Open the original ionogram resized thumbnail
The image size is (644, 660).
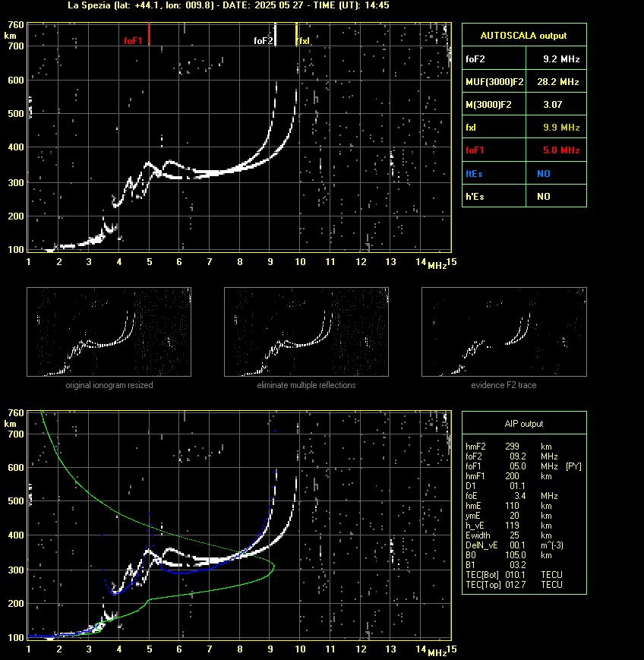[x=109, y=332]
